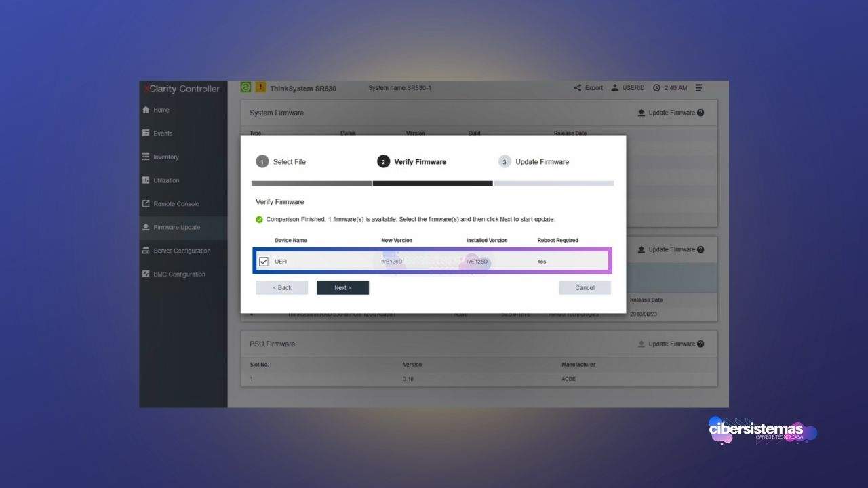The width and height of the screenshot is (868, 488).
Task: Toggle the UEFI firmware checkbox
Action: pyautogui.click(x=264, y=262)
